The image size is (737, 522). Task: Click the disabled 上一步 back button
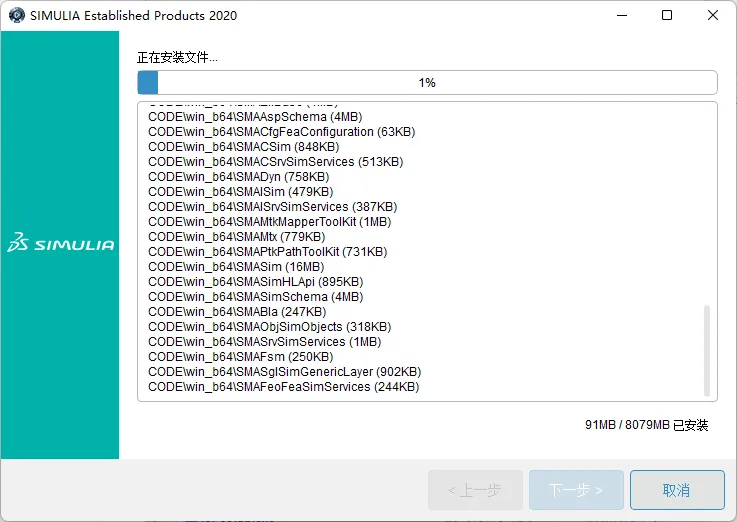[x=475, y=490]
